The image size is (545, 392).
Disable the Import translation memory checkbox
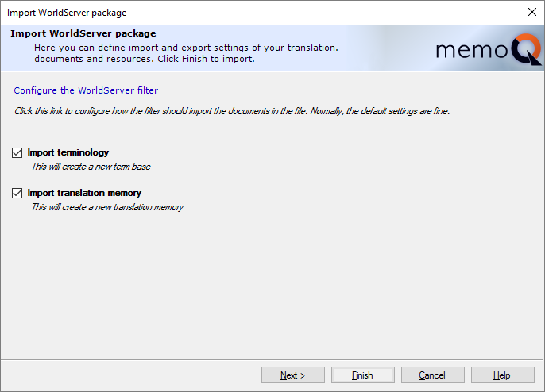click(x=17, y=193)
